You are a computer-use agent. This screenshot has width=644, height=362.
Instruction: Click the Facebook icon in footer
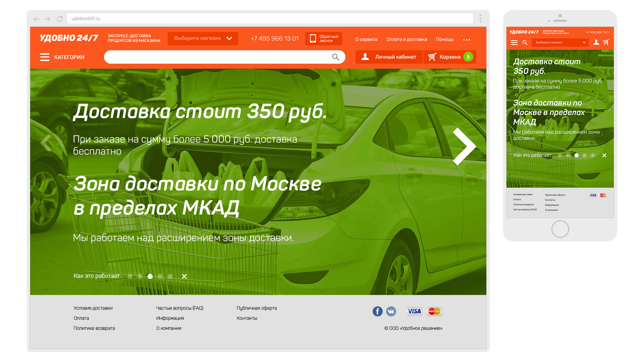pos(377,311)
